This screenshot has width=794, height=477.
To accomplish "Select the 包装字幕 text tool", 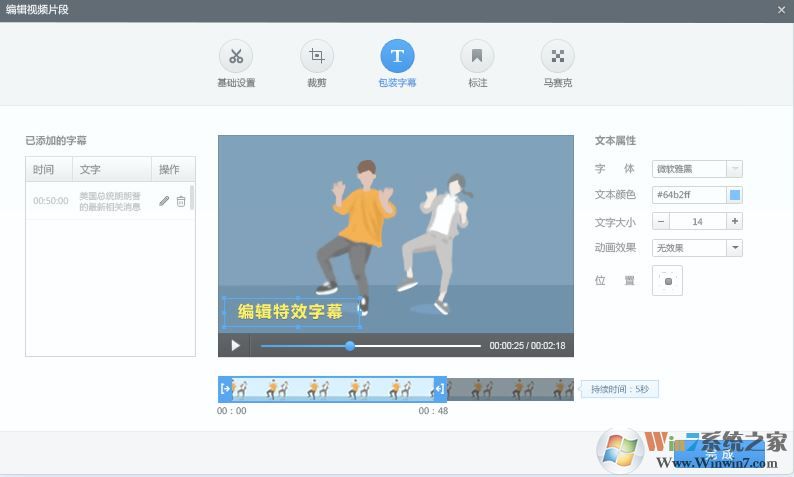I will coord(397,56).
